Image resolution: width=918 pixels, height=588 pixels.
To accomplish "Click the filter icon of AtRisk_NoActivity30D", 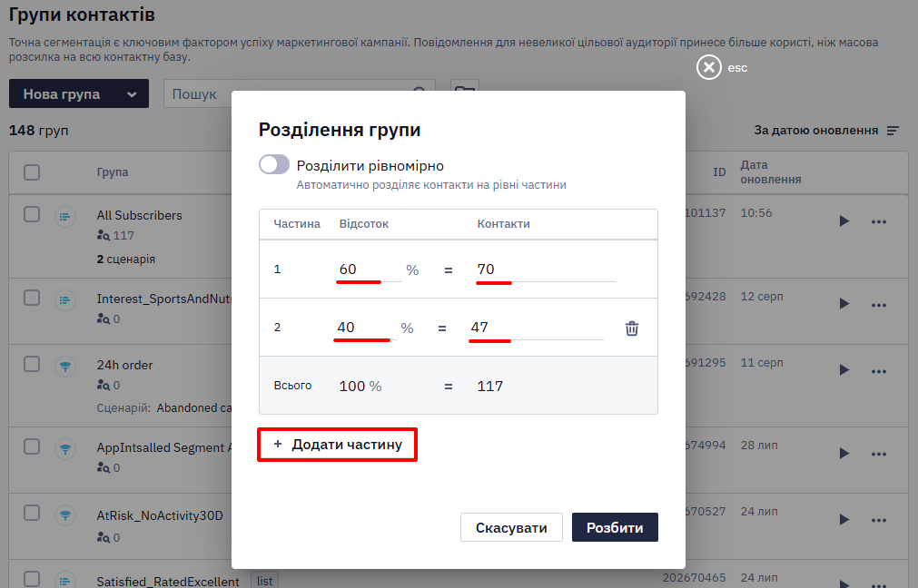I will pos(65,514).
